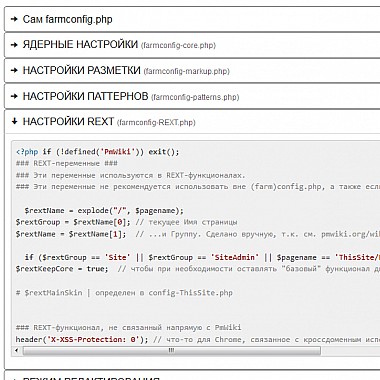Click the НАСТРОЙКИ REXT heading text
This screenshot has height=380, width=380.
(68, 121)
